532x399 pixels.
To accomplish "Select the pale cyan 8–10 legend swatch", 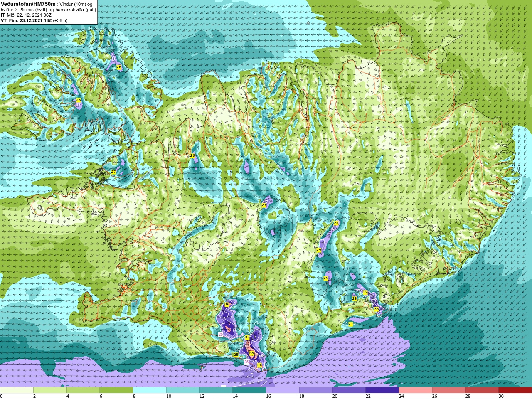I will (150, 390).
